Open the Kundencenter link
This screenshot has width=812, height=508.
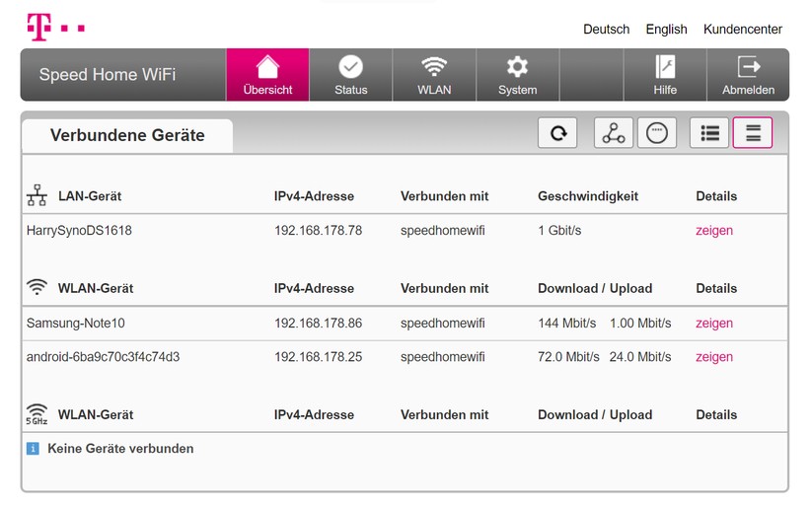point(742,30)
